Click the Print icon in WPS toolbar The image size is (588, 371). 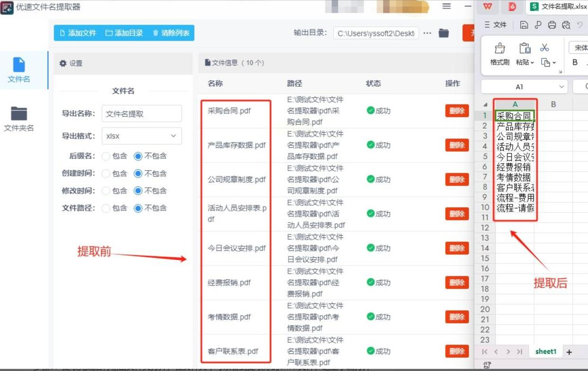(552, 25)
